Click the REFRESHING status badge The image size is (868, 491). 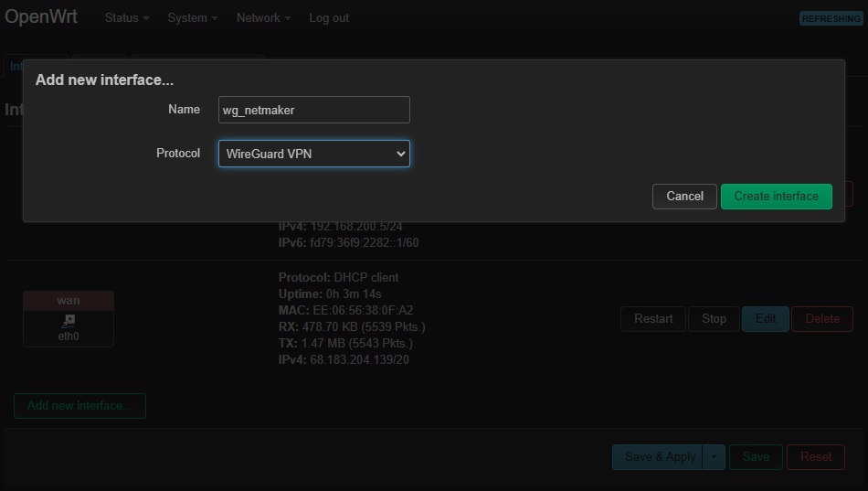(831, 18)
